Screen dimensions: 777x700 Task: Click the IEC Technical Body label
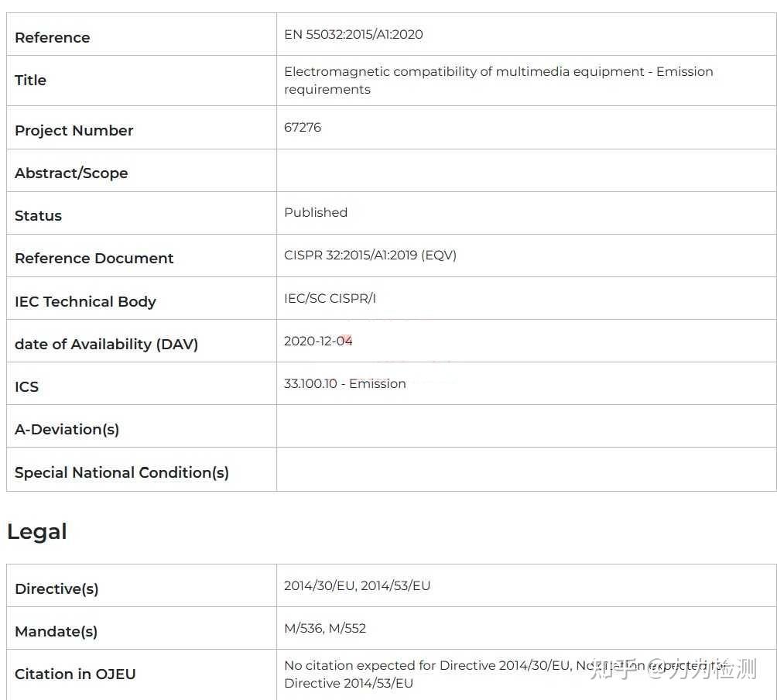85,301
